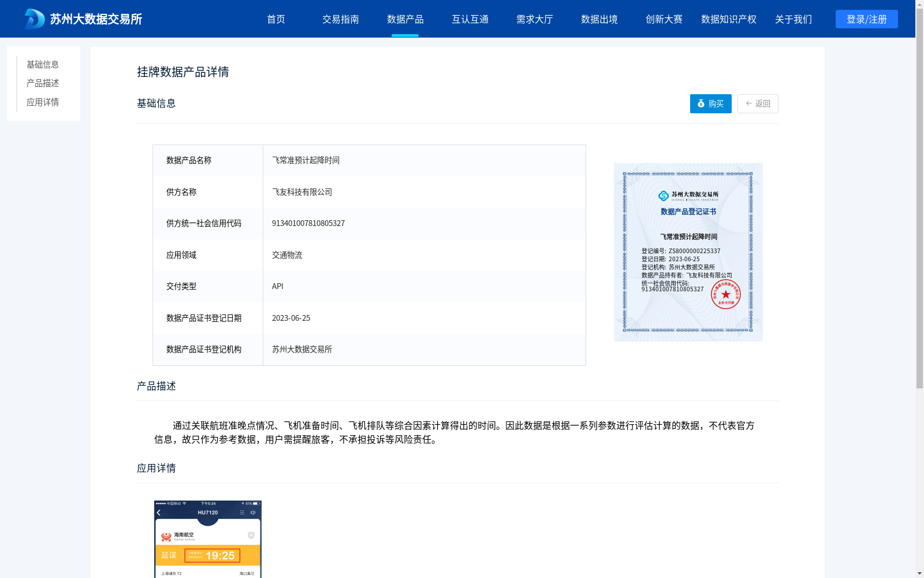Image resolution: width=924 pixels, height=578 pixels.
Task: Jump to 应用详情 in the sidebar
Action: pos(43,102)
